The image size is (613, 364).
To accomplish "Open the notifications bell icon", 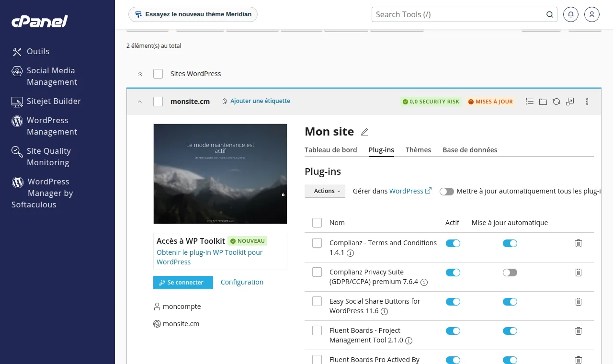I will click(571, 14).
